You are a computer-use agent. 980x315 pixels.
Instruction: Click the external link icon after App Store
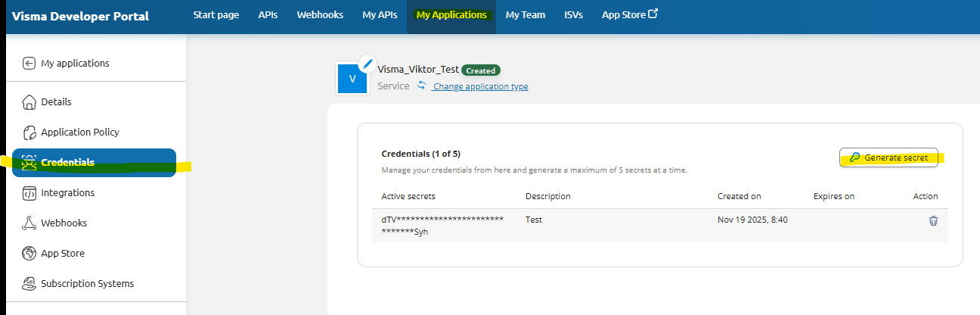[x=653, y=14]
